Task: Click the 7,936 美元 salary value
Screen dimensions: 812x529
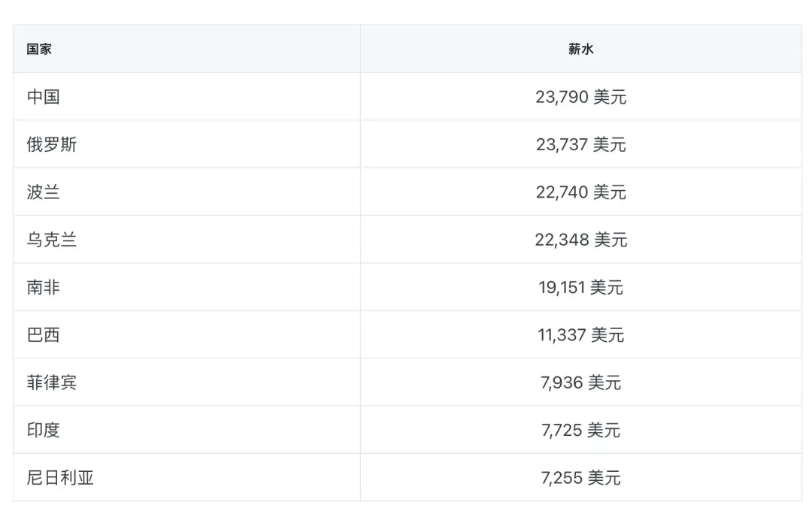Action: (580, 382)
